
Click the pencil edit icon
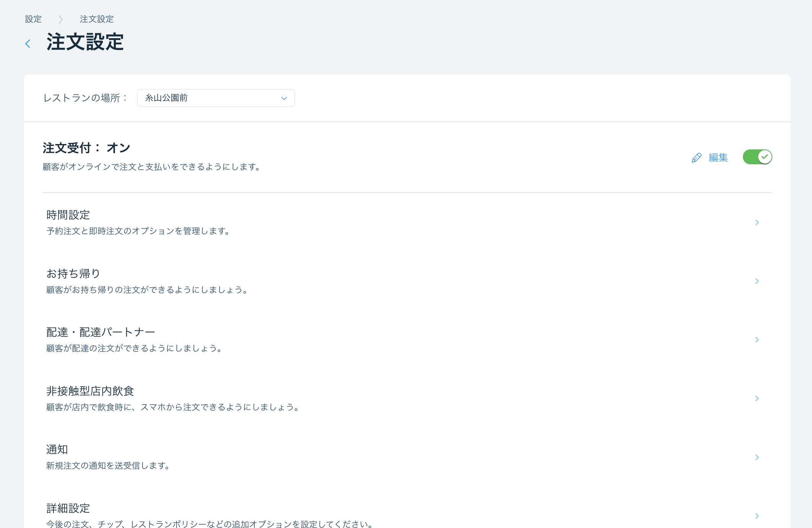(x=696, y=158)
